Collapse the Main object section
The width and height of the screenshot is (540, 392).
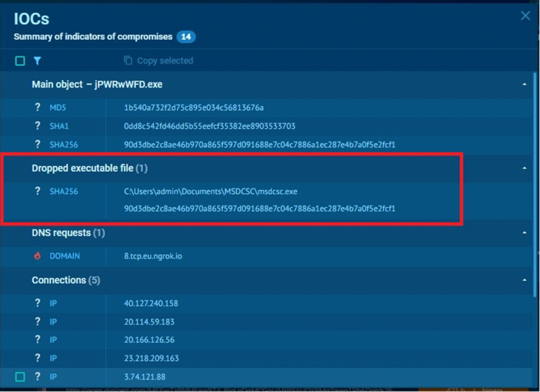coord(524,84)
